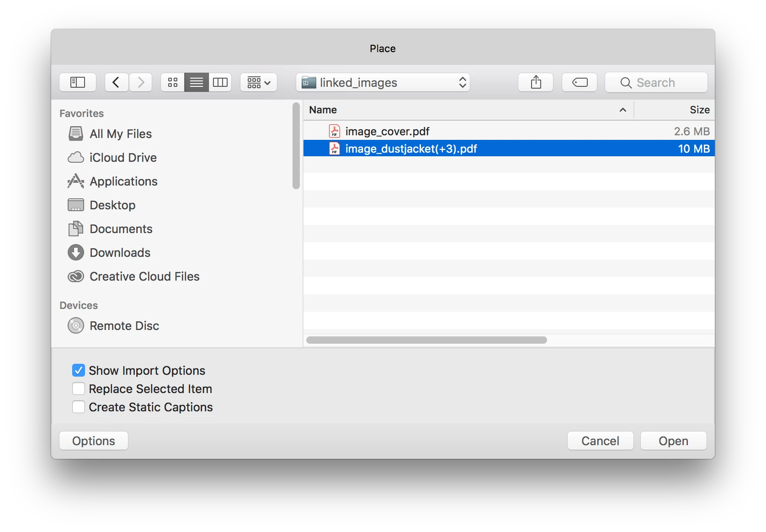Click the Applications icon in sidebar

tap(76, 181)
